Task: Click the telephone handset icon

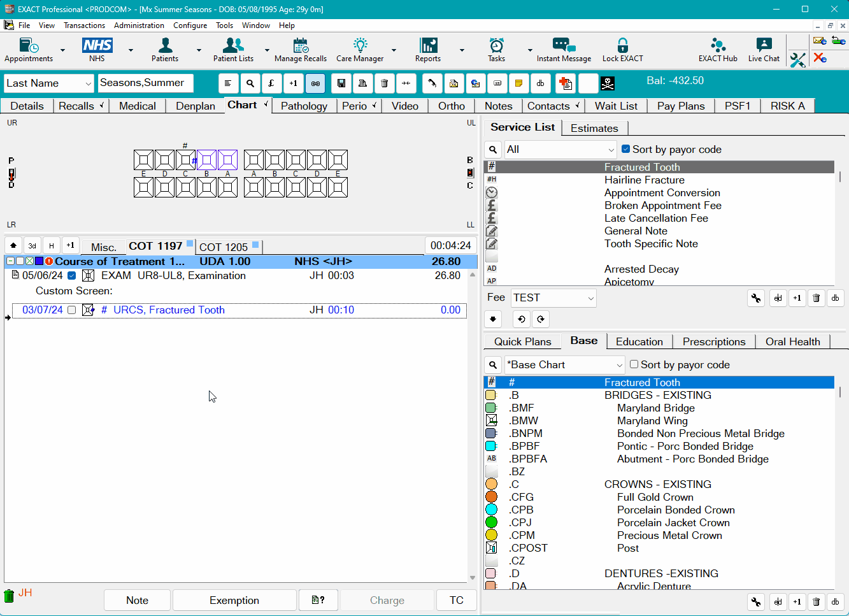Action: 432,83
